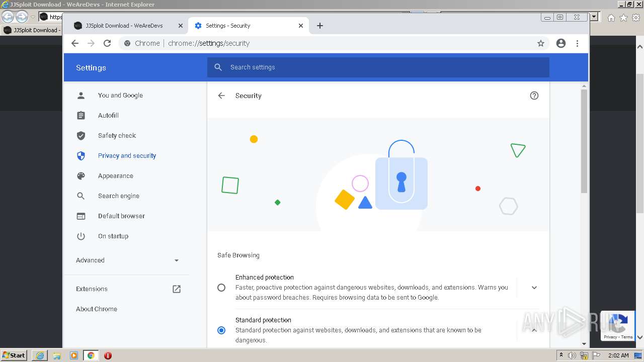Click the external-link icon next to Extensions
The height and width of the screenshot is (362, 644).
(x=177, y=289)
